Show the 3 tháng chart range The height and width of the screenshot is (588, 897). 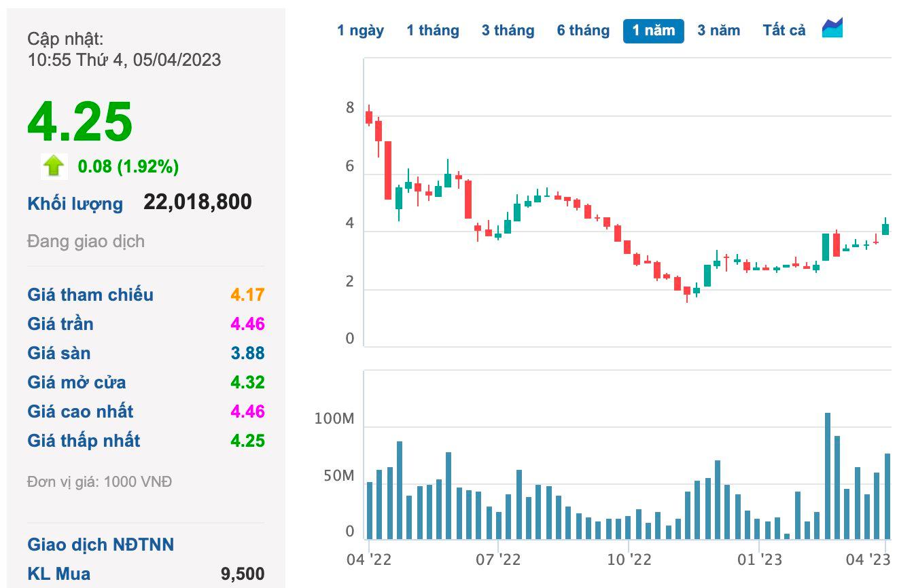pos(508,31)
